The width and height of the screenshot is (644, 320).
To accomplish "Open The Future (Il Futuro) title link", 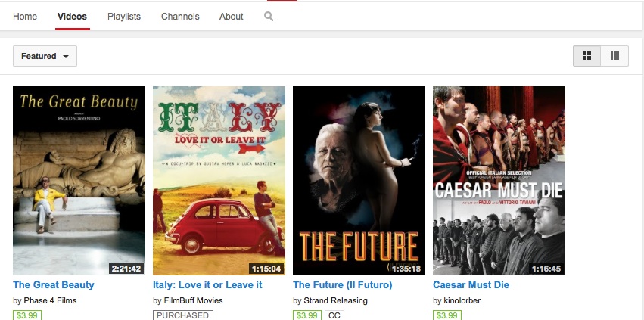I will click(343, 285).
